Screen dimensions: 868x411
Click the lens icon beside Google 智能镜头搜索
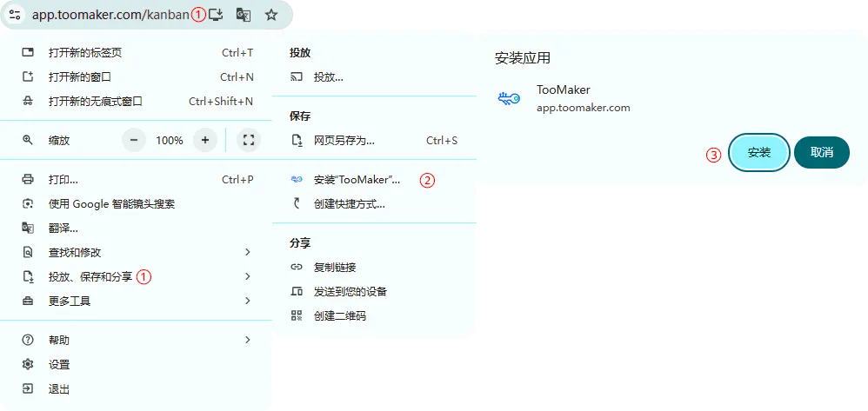28,204
